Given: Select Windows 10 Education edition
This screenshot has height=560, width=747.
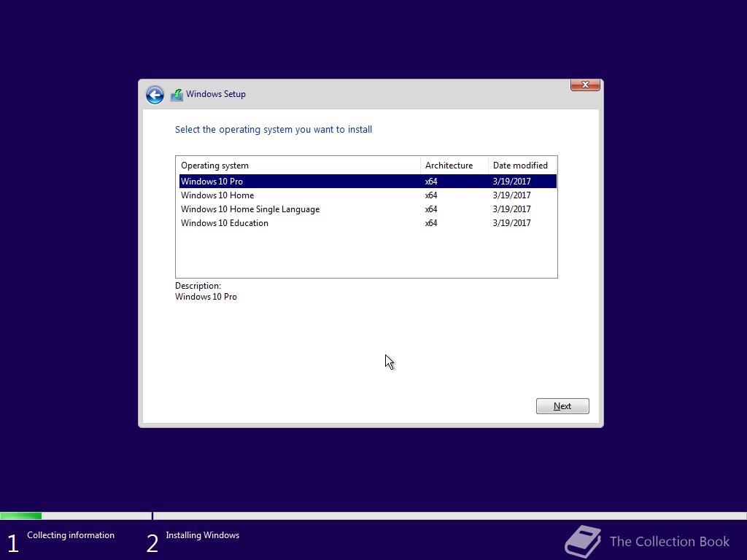Looking at the screenshot, I should point(368,223).
